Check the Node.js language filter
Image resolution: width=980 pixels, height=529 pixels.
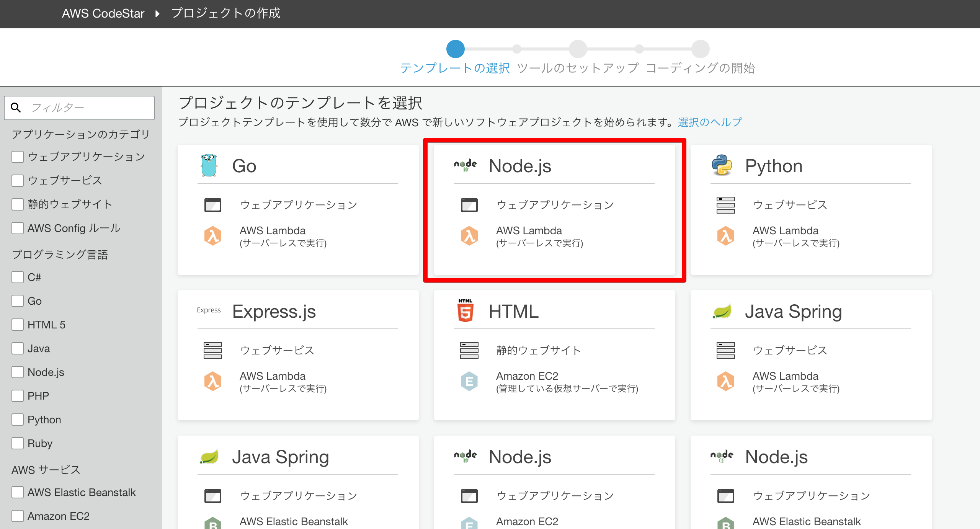pos(18,372)
